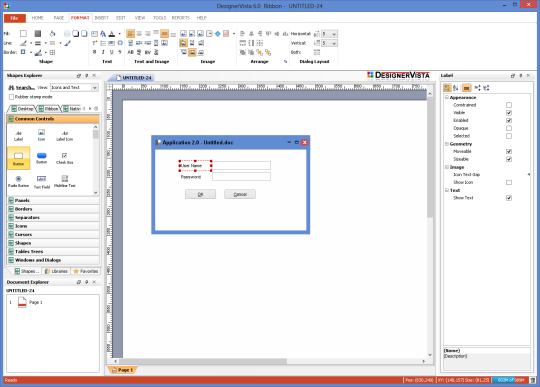Collapse the Image property group
This screenshot has width=540, height=387.
(447, 167)
